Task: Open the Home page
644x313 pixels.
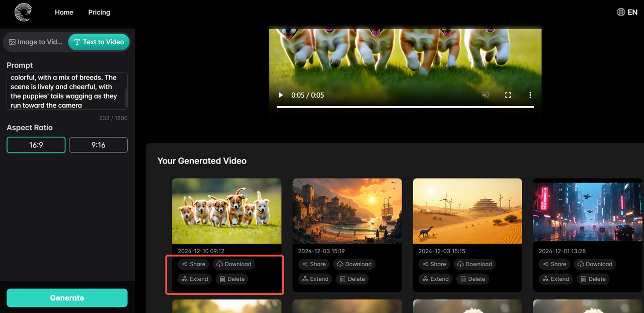Action: coord(64,12)
